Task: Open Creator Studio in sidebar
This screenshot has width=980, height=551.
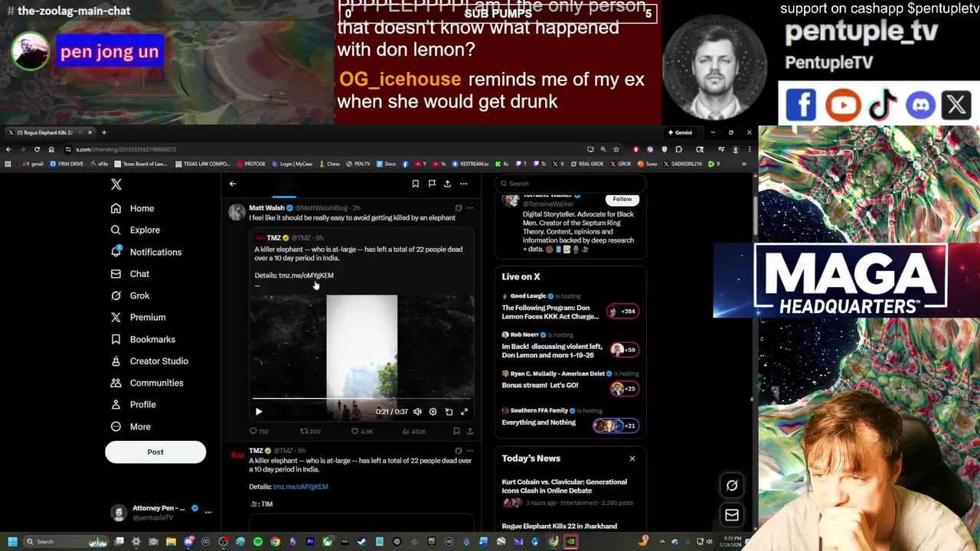Action: (x=149, y=361)
